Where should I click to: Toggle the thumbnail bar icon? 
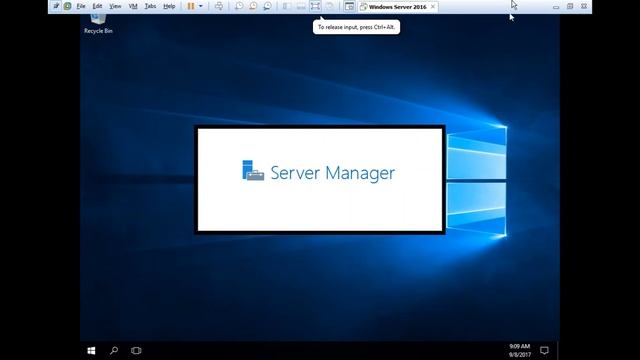(301, 6)
